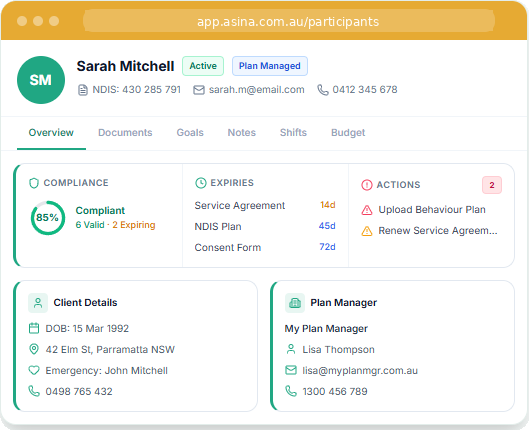Screen dimensions: 529x430
Task: Click the phone icon beside 0412 345 678
Action: pyautogui.click(x=323, y=90)
